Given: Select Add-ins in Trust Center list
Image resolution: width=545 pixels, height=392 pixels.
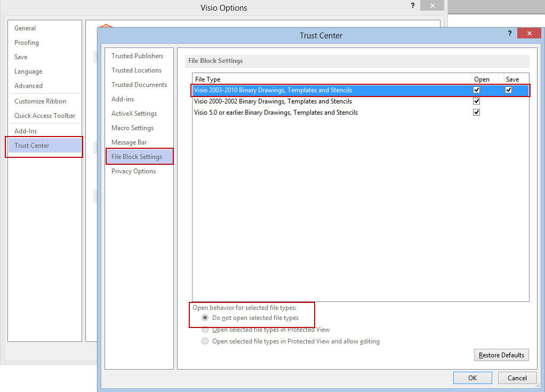Looking at the screenshot, I should [123, 99].
